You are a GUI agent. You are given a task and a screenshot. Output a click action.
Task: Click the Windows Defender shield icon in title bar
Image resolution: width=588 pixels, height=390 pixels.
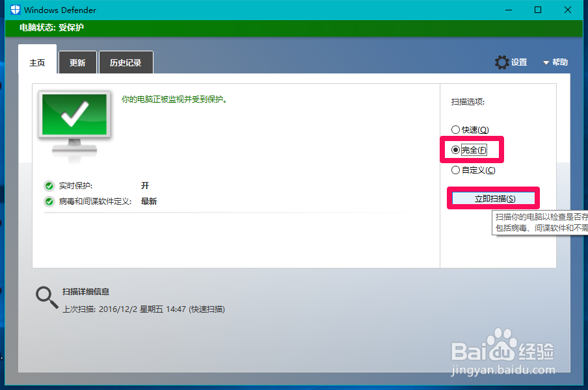point(16,10)
